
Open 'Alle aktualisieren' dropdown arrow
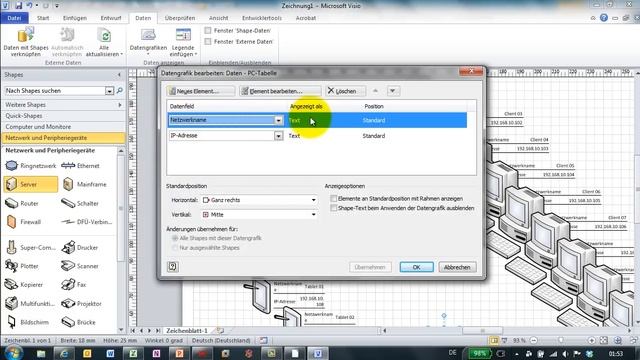[x=122, y=54]
